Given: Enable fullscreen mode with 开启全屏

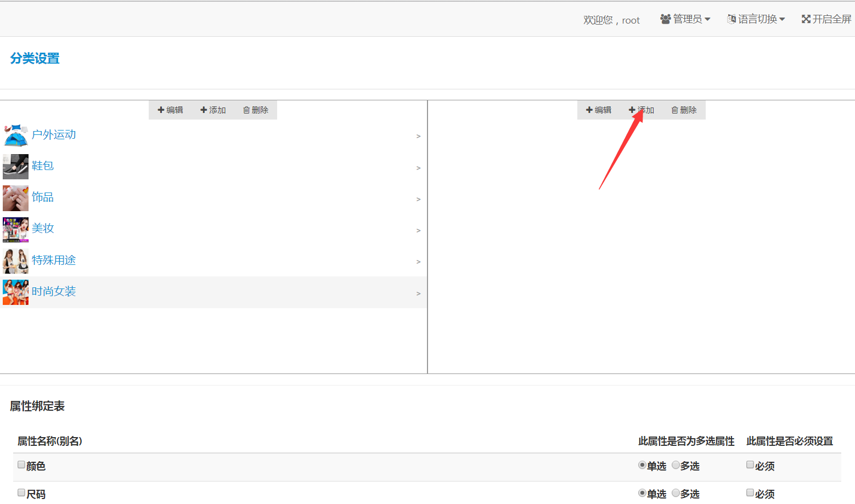Looking at the screenshot, I should (826, 19).
